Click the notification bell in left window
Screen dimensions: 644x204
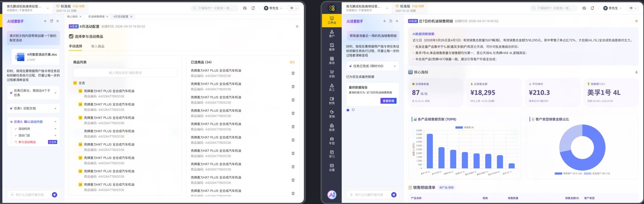pyautogui.click(x=253, y=8)
